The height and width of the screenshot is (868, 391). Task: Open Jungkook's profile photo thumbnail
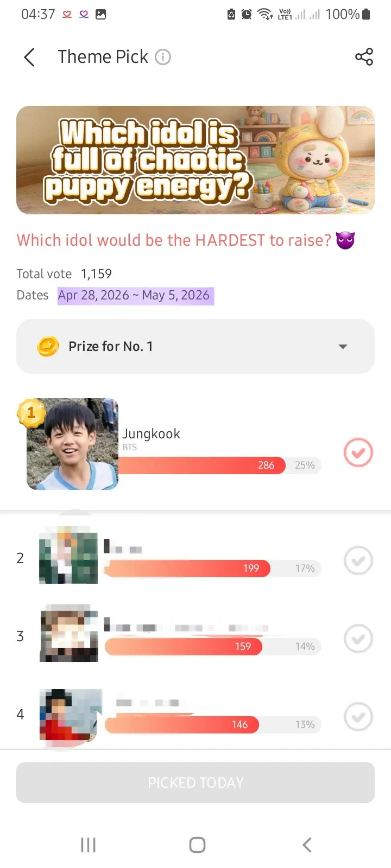73,445
